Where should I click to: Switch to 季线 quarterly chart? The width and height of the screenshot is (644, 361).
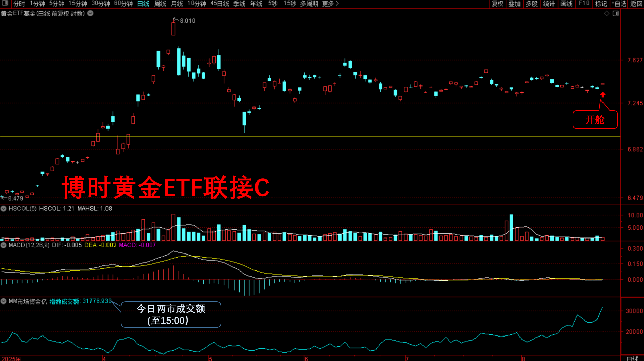239,4
